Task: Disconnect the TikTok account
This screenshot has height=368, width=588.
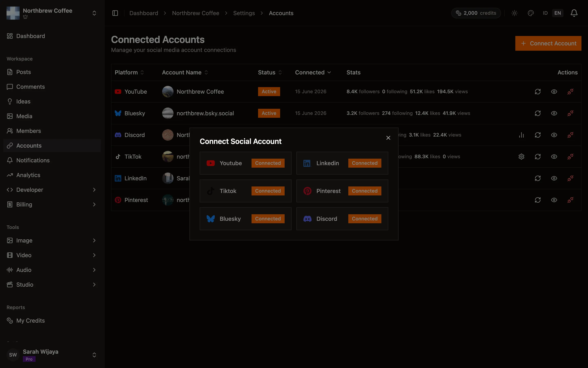Action: click(570, 156)
